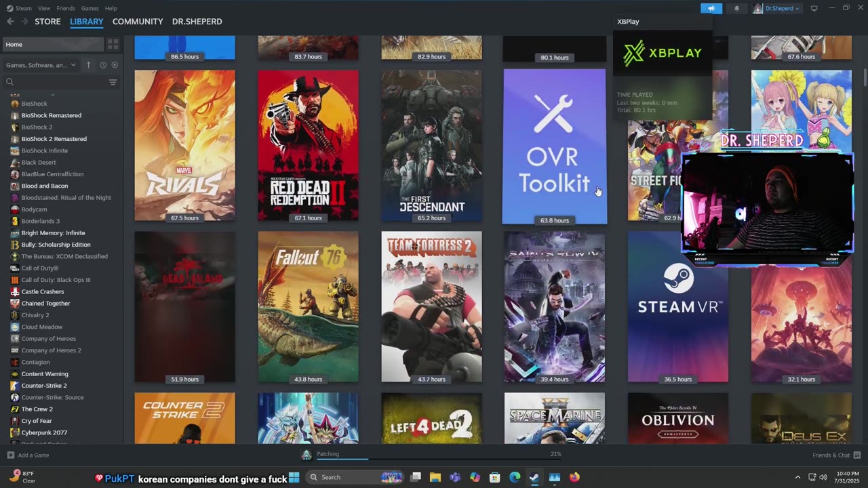
Task: Open Friends & Chat icon
Action: coord(857,455)
